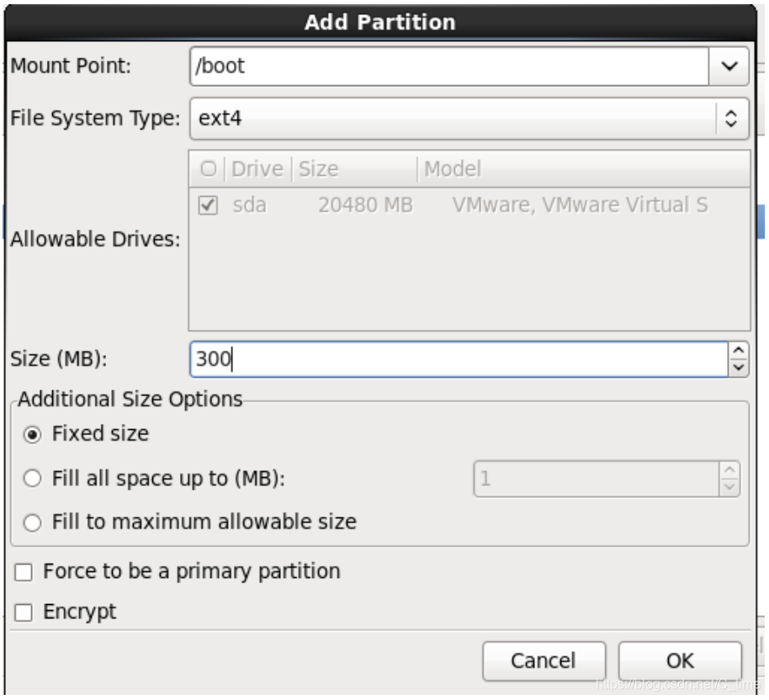The width and height of the screenshot is (769, 700).
Task: Enable the Encrypt checkbox
Action: pos(24,612)
